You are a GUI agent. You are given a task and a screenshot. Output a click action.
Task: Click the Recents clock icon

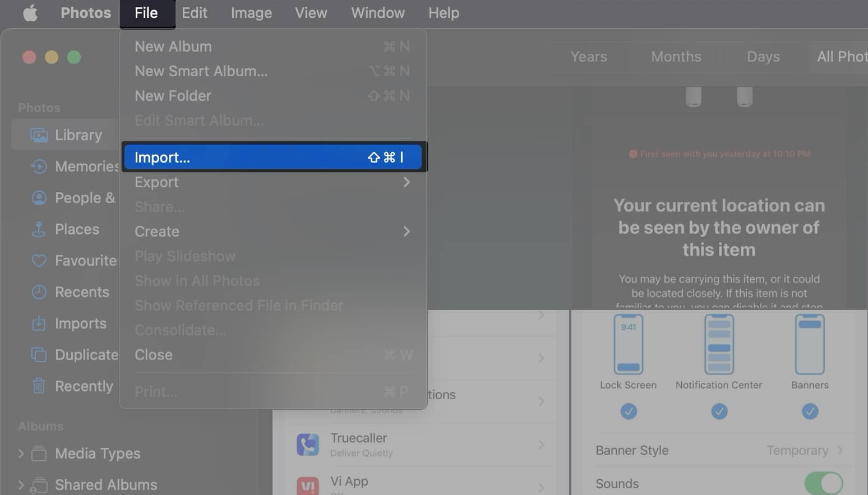pyautogui.click(x=39, y=292)
